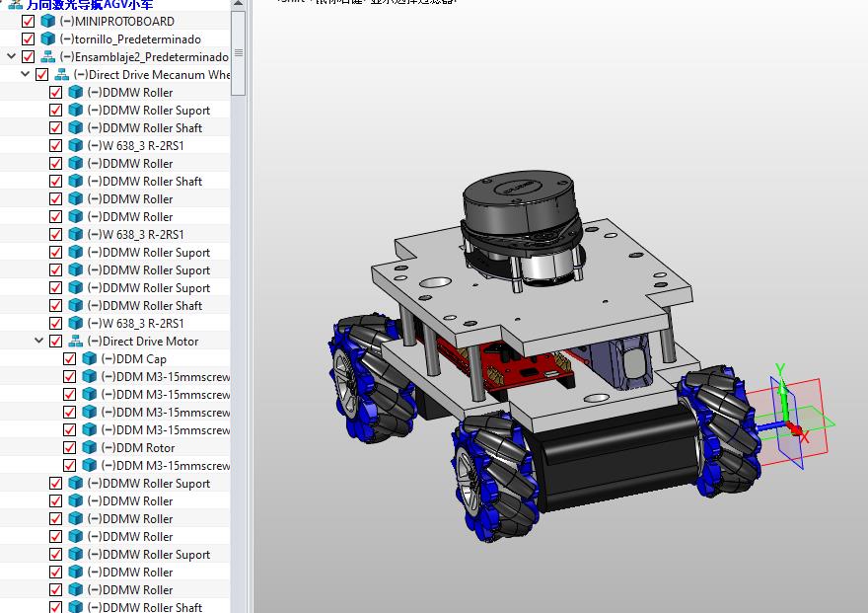
Task: Select the Direct Drive Motor label
Action: (x=143, y=342)
